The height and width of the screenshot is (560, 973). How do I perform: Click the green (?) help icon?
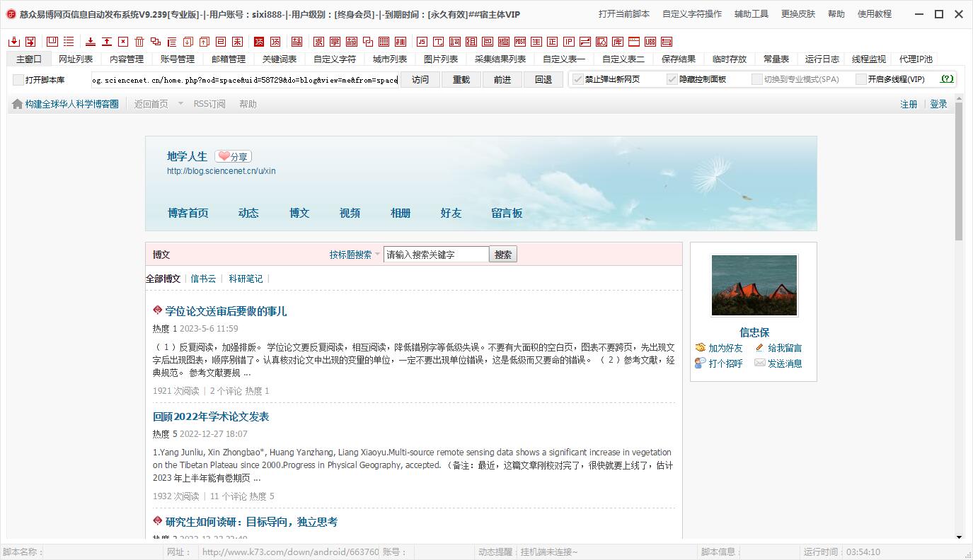[947, 79]
